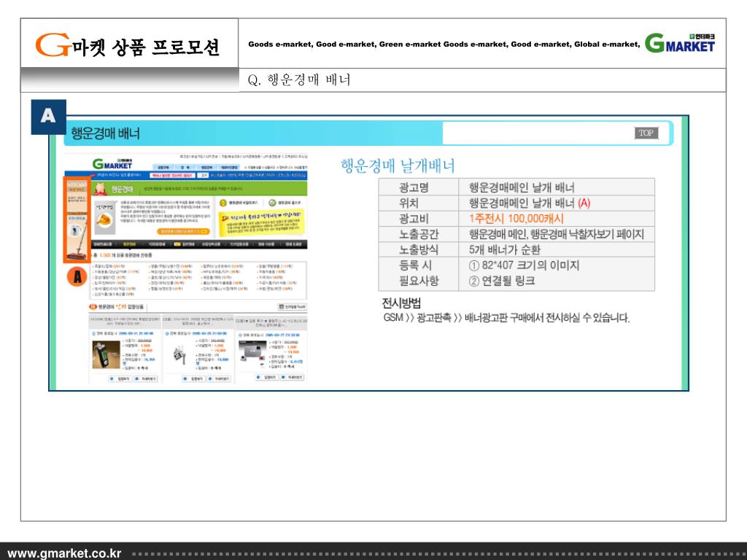
Task: Click the bid button under the third product
Action: [267, 377]
